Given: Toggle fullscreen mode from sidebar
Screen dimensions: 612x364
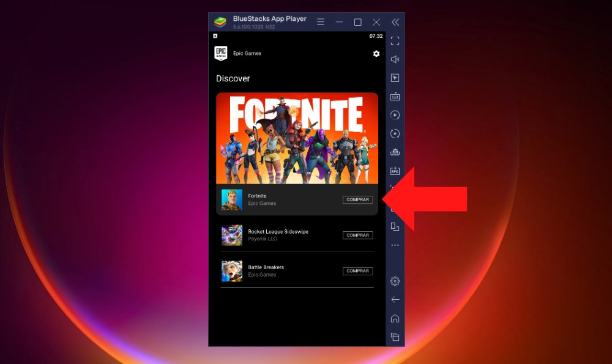Looking at the screenshot, I should [395, 40].
